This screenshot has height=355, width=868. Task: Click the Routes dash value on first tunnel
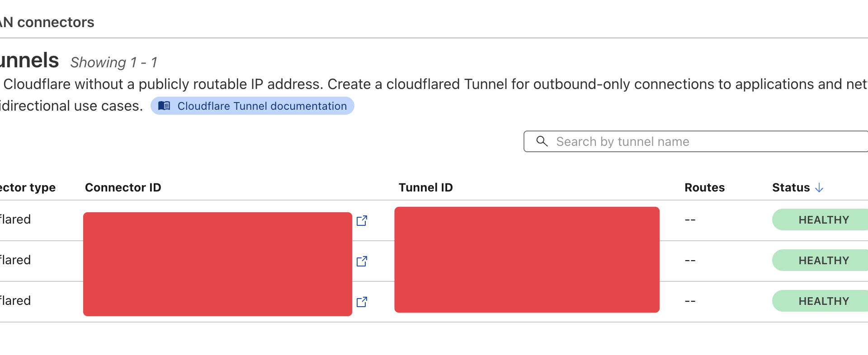point(690,220)
